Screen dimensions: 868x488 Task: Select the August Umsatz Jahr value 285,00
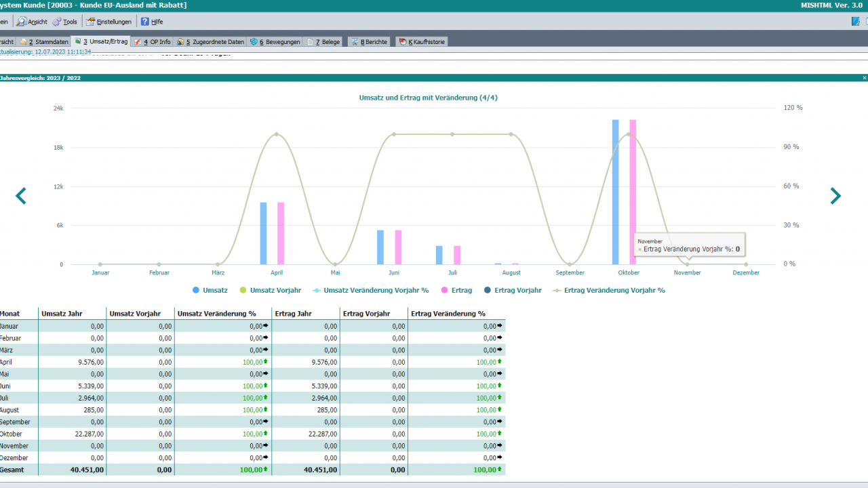coord(94,410)
